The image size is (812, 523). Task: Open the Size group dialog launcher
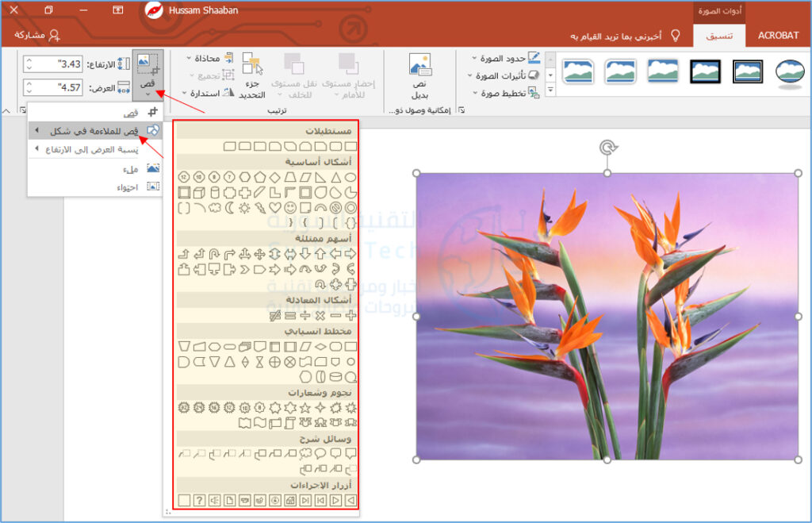coord(23,110)
